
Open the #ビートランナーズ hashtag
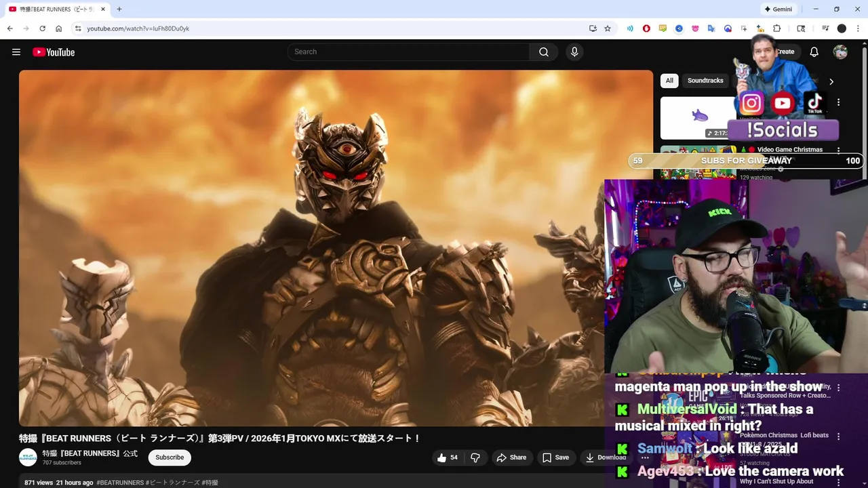173,483
